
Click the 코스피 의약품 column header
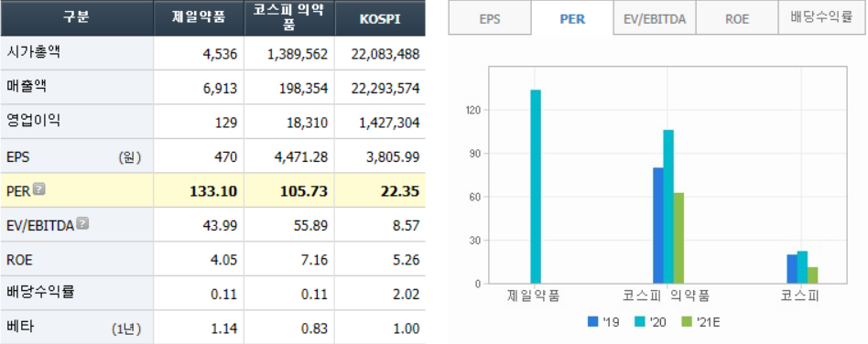(289, 18)
